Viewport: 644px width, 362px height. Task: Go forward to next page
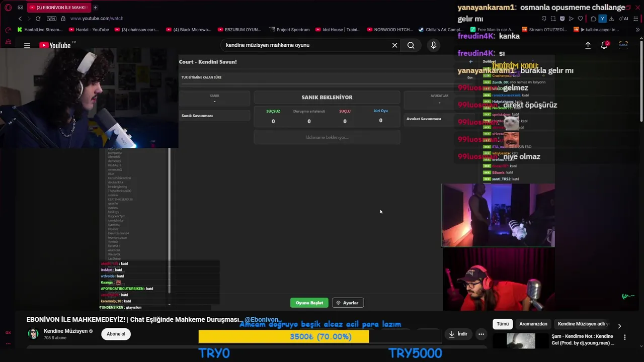tap(29, 19)
